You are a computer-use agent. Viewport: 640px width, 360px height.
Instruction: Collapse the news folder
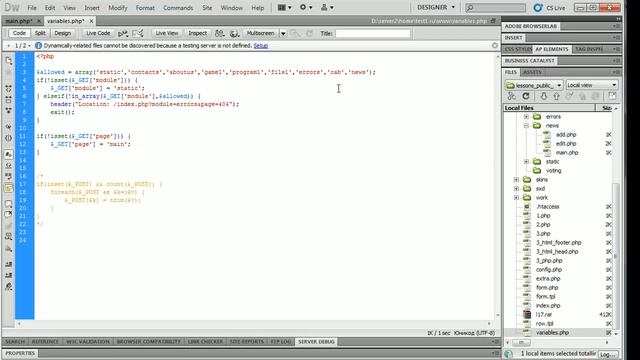tap(526, 126)
